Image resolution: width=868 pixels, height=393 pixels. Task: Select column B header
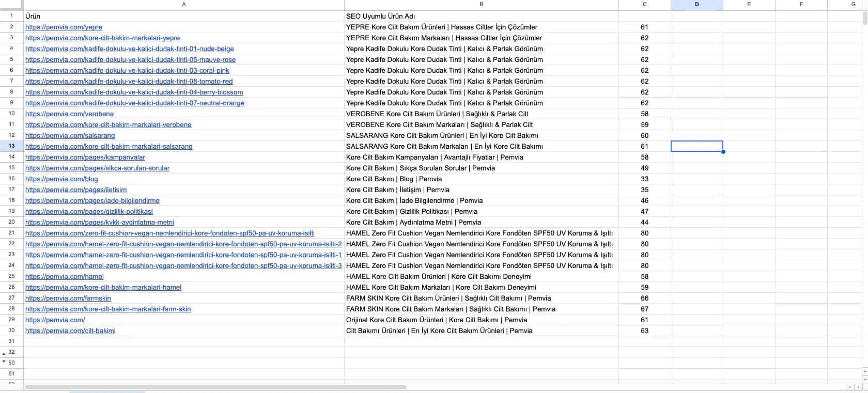coord(482,5)
